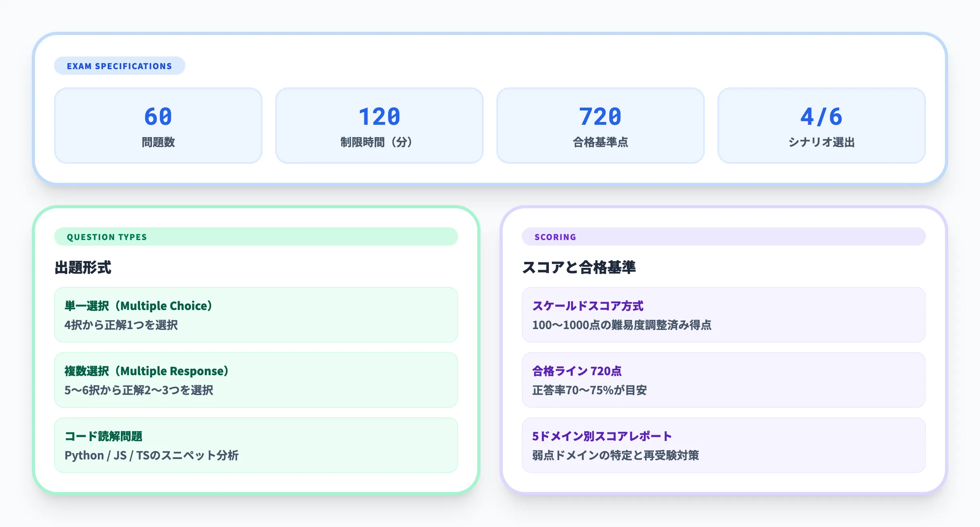The width and height of the screenshot is (980, 527).
Task: Click the SCORING label
Action: point(724,237)
